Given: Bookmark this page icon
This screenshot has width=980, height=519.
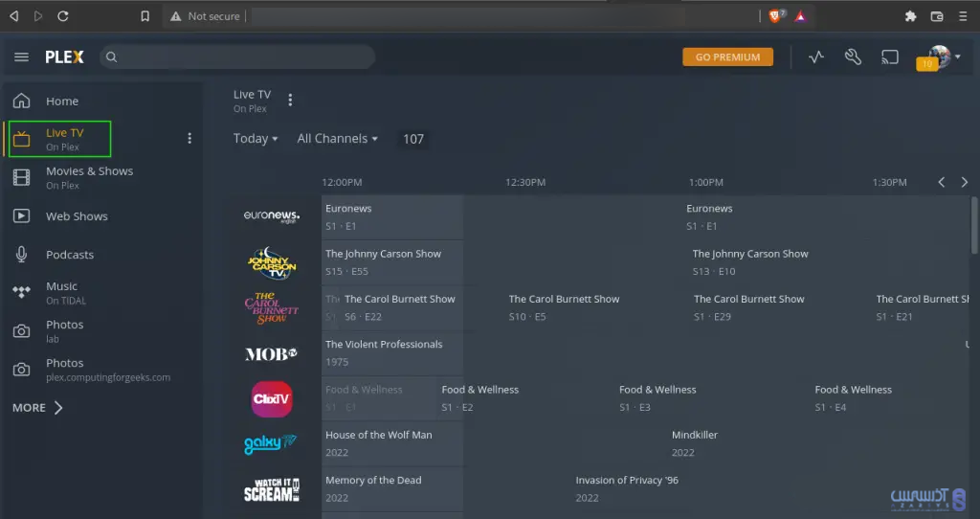Looking at the screenshot, I should point(145,16).
